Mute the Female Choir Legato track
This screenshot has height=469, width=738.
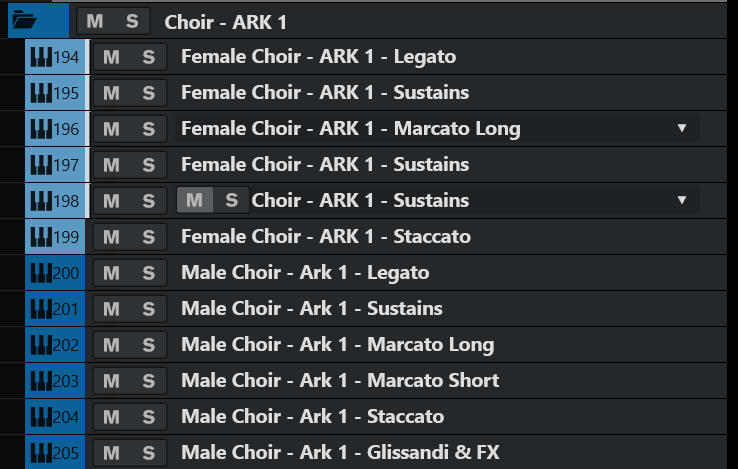pyautogui.click(x=111, y=57)
